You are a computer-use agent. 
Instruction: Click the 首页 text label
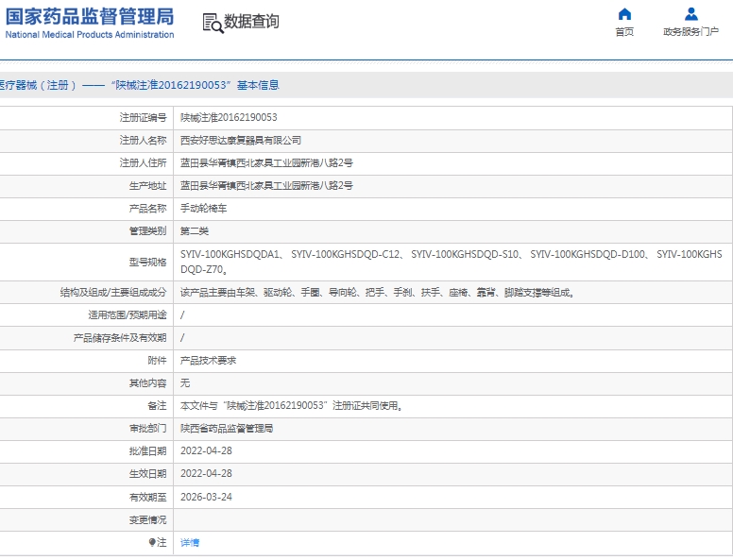[x=624, y=32]
